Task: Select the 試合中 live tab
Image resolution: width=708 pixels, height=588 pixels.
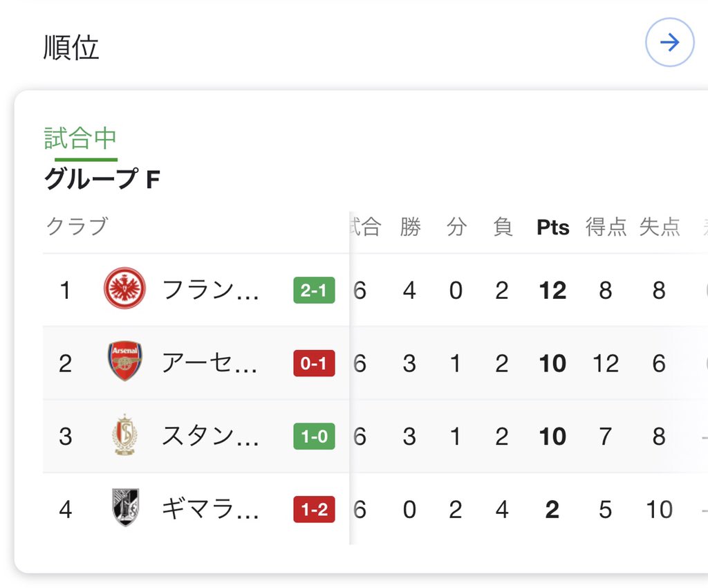Action: 80,138
